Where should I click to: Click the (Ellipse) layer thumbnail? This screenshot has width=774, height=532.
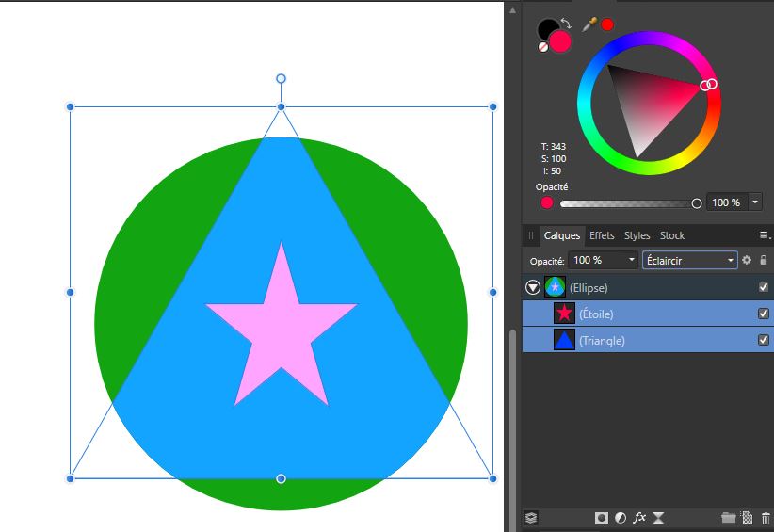click(555, 287)
